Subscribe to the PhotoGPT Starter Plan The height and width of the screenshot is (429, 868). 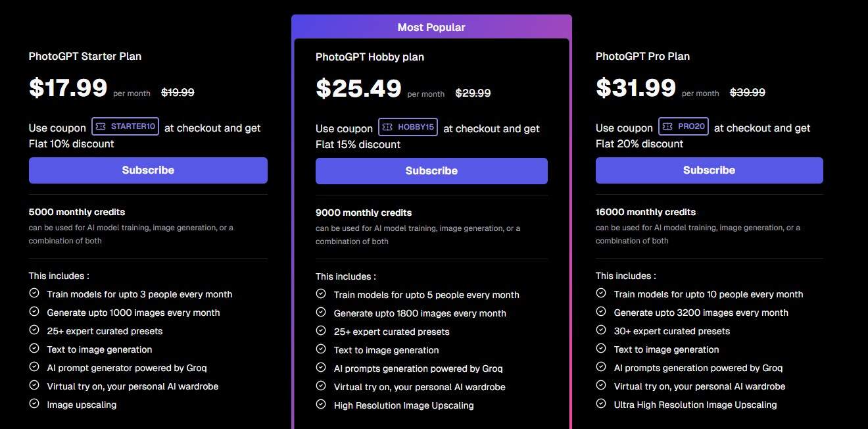pos(148,170)
